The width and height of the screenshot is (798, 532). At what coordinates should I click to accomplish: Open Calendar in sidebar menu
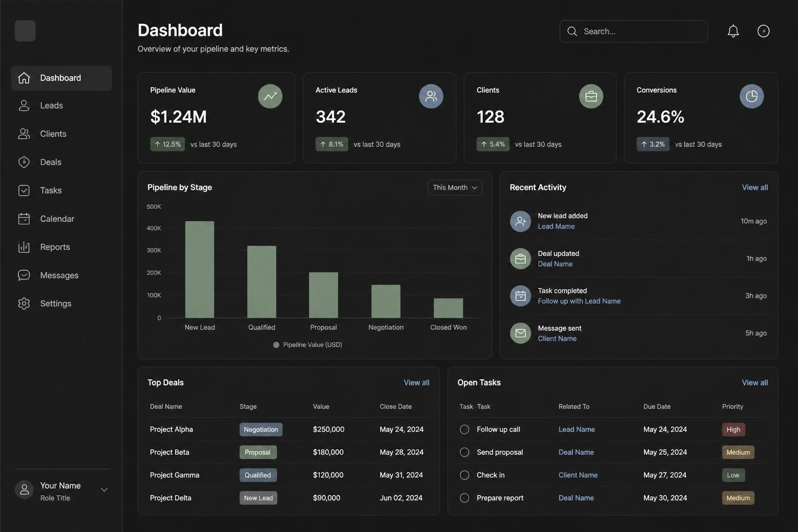[x=61, y=219]
